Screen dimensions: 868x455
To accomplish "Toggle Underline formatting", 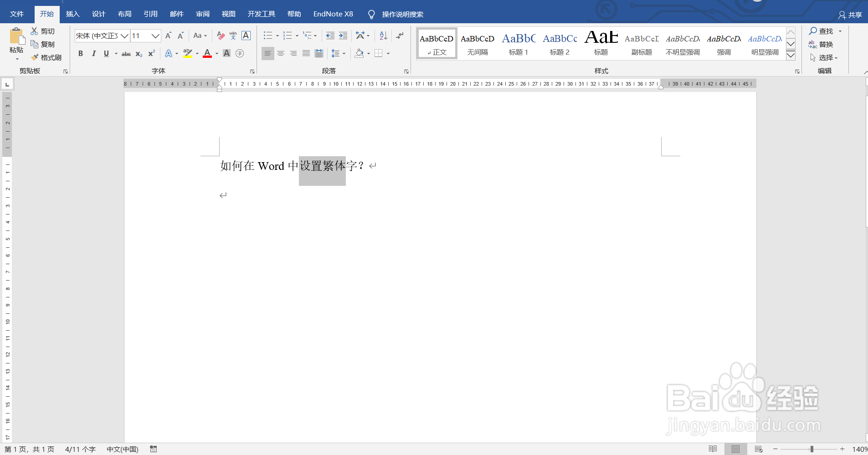I will pos(106,53).
